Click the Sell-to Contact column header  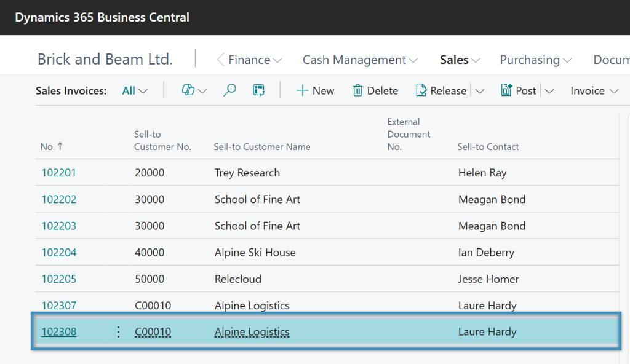[x=488, y=146]
